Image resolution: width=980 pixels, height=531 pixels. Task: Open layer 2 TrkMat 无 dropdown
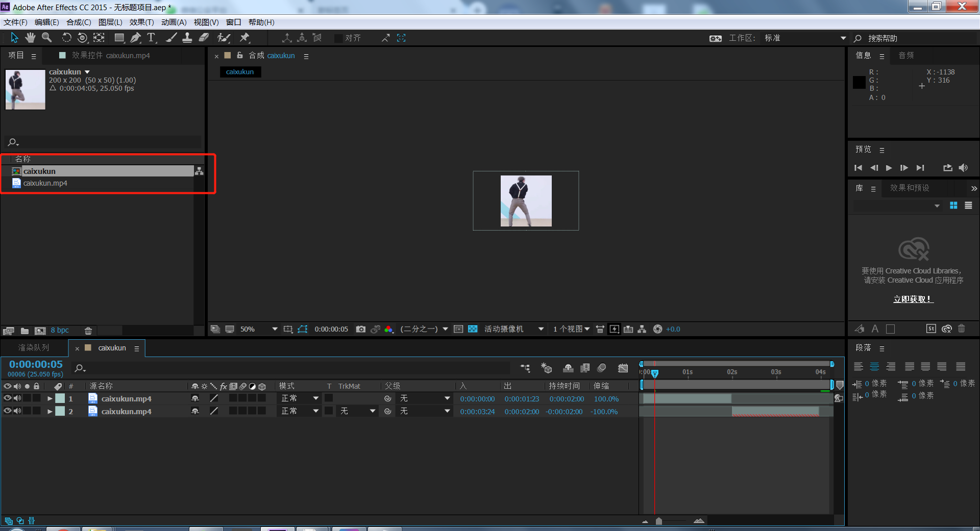(358, 411)
